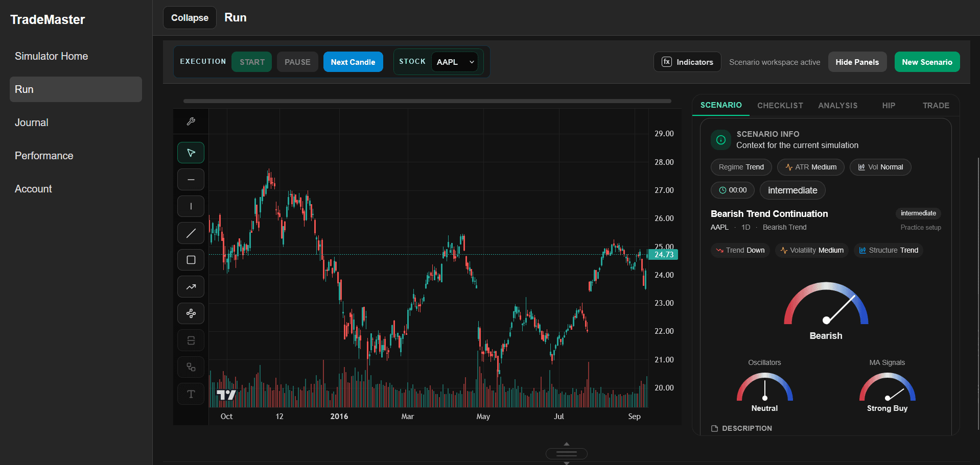Click the clock icon beside 00:00
The width and height of the screenshot is (980, 465).
point(722,190)
